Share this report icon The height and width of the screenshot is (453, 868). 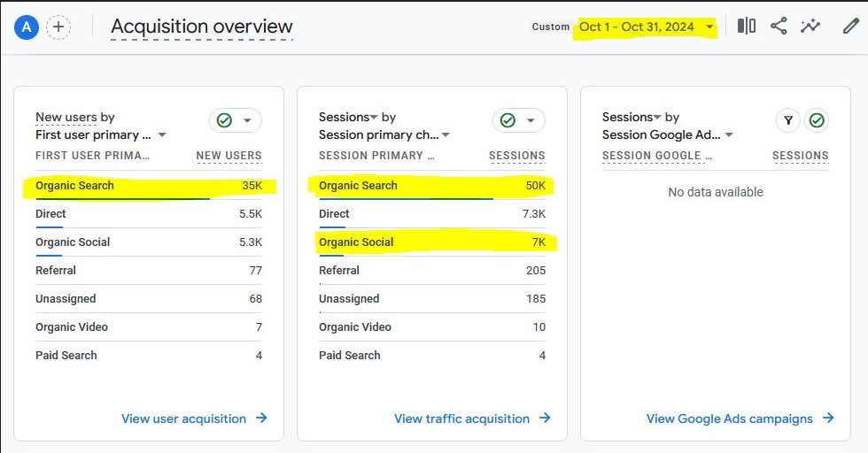click(x=779, y=26)
